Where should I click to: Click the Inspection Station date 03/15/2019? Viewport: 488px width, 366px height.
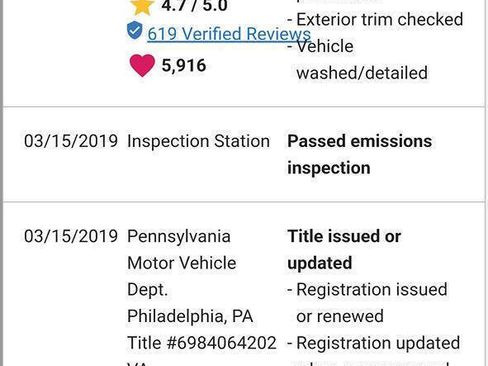[71, 141]
